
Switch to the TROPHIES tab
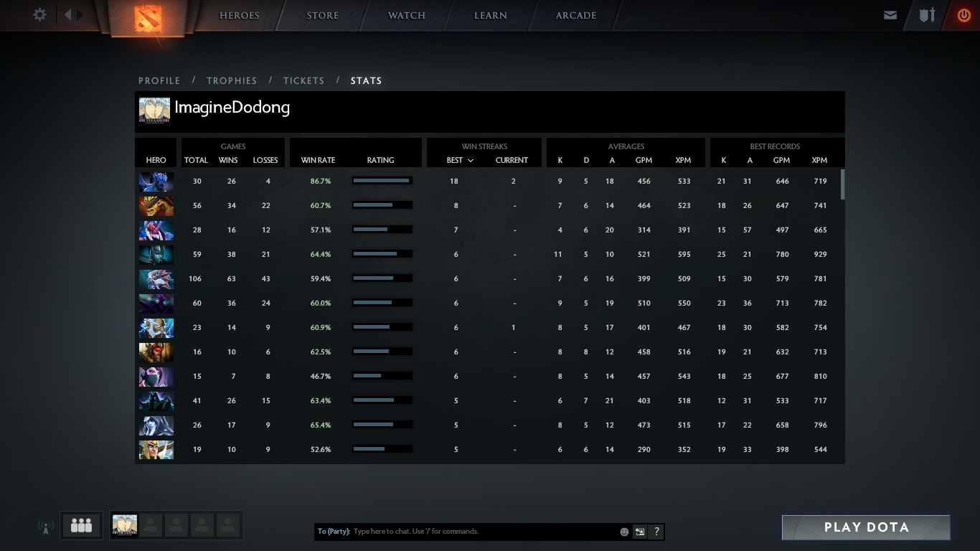coord(232,80)
